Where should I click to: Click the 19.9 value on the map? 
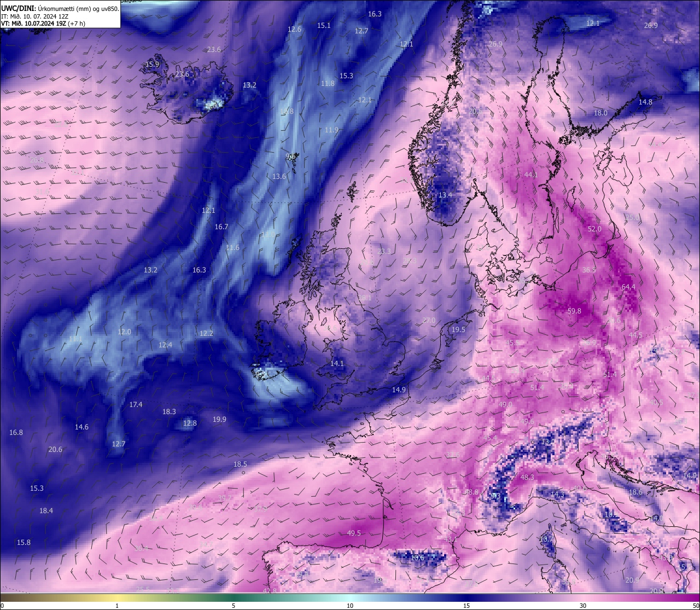219,419
